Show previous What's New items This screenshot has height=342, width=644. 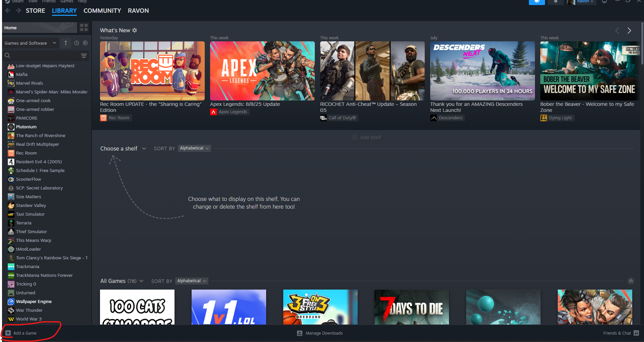coord(617,31)
